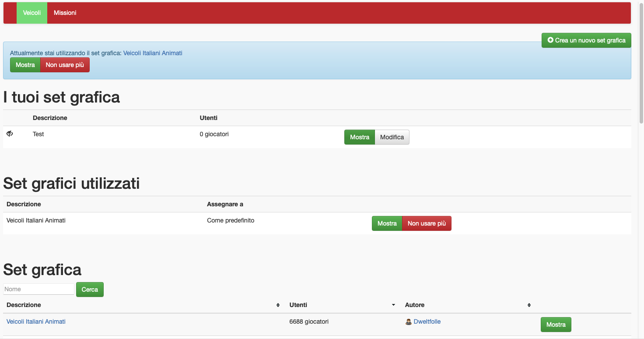Click Non usare più in the blue banner
Image resolution: width=644 pixels, height=339 pixels.
coord(65,65)
